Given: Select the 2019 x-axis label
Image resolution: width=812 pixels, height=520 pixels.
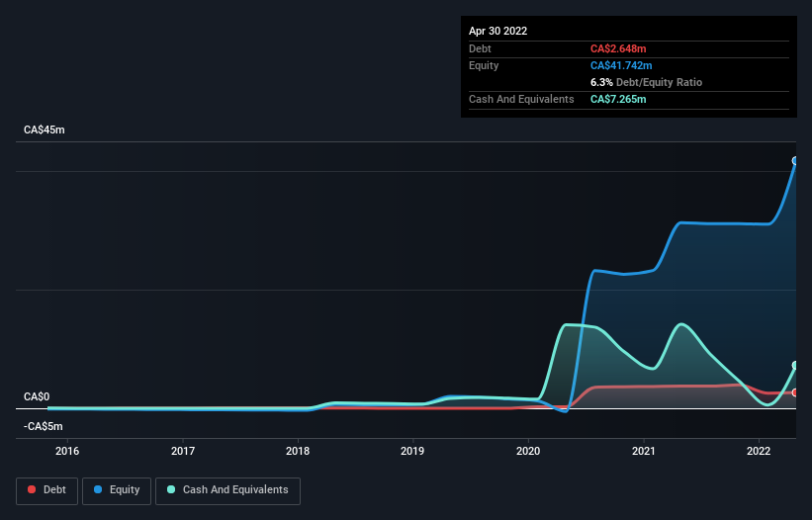Looking at the screenshot, I should pos(412,451).
